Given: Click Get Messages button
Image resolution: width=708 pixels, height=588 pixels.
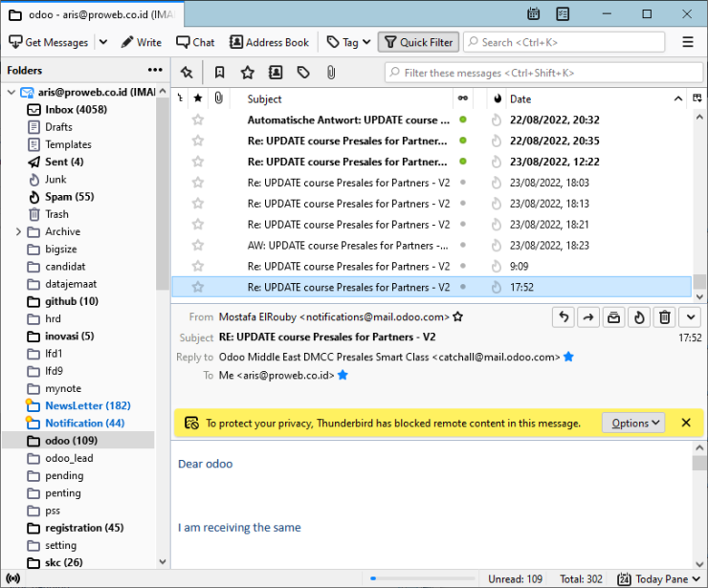Looking at the screenshot, I should 49,42.
